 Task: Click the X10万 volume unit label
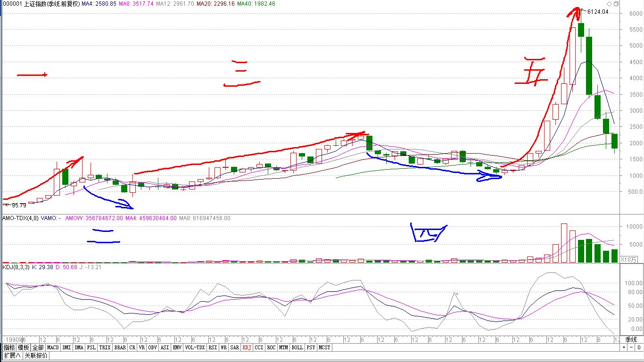(x=628, y=259)
